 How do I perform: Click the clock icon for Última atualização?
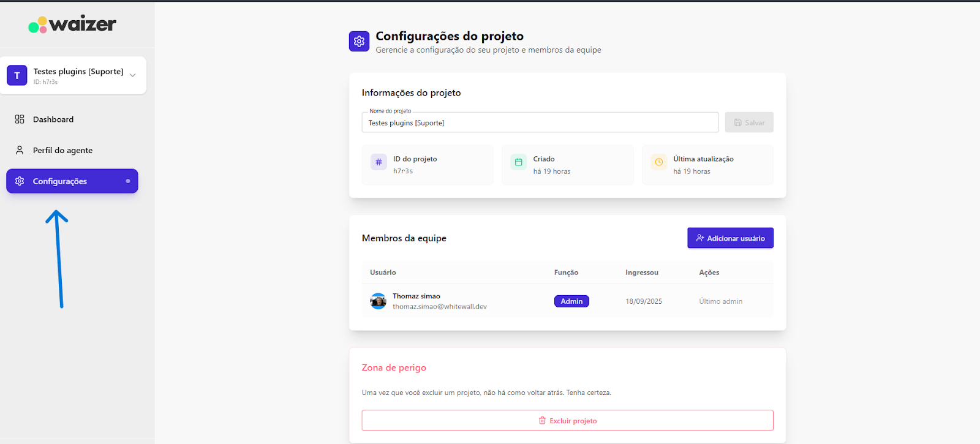[x=658, y=162]
